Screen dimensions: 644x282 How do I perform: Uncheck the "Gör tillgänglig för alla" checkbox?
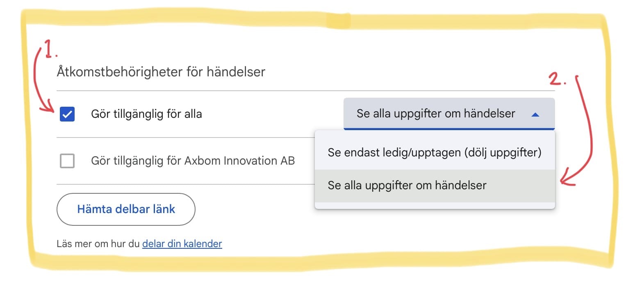pyautogui.click(x=67, y=114)
